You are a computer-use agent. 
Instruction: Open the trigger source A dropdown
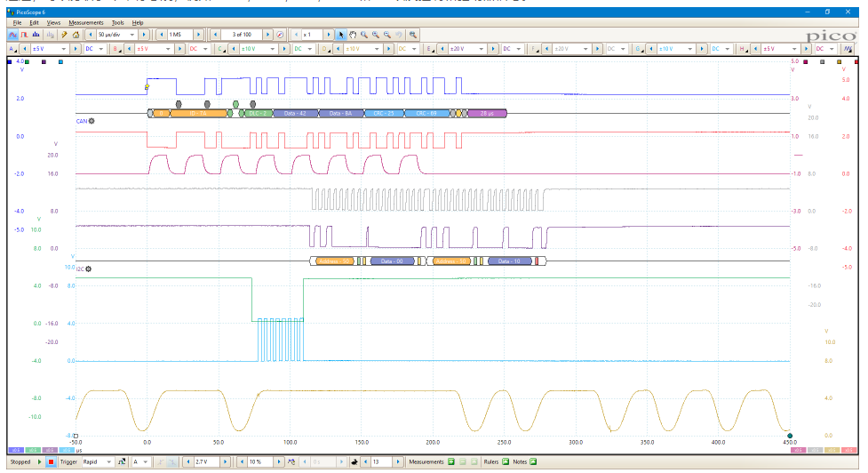tap(140, 461)
